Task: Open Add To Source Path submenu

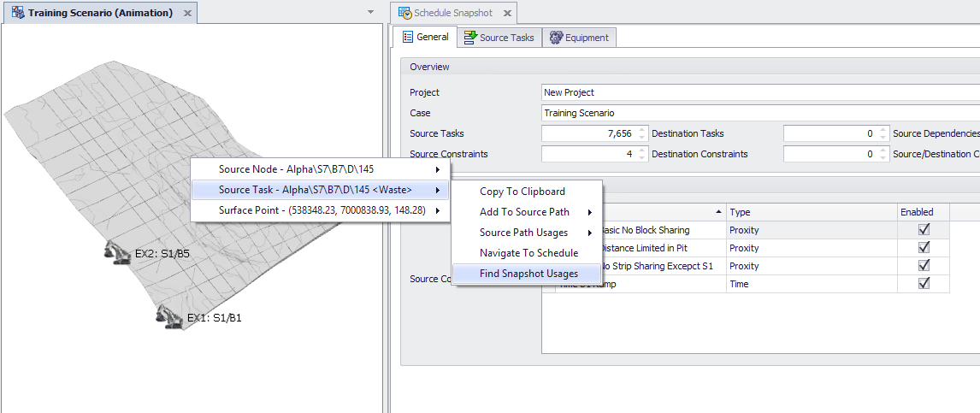Action: point(526,212)
